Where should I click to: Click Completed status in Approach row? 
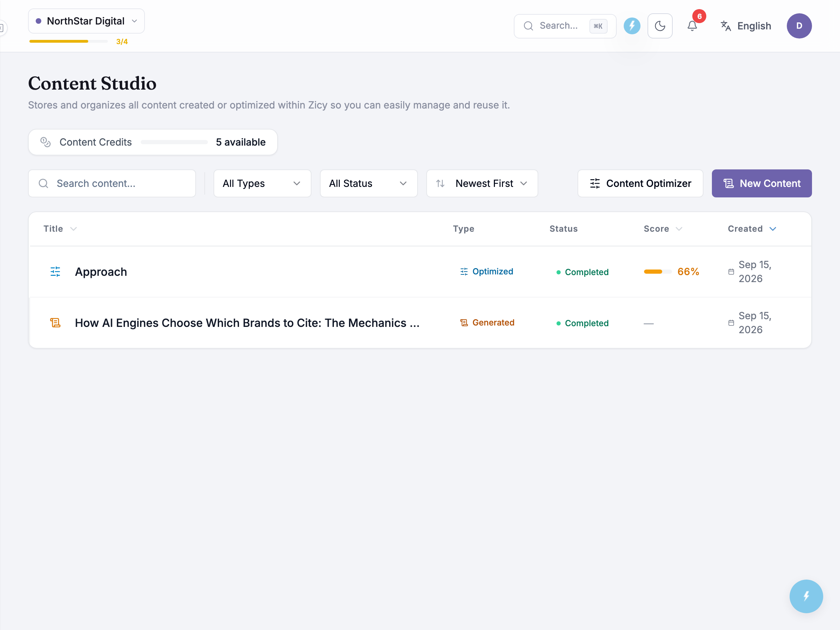[x=582, y=272]
